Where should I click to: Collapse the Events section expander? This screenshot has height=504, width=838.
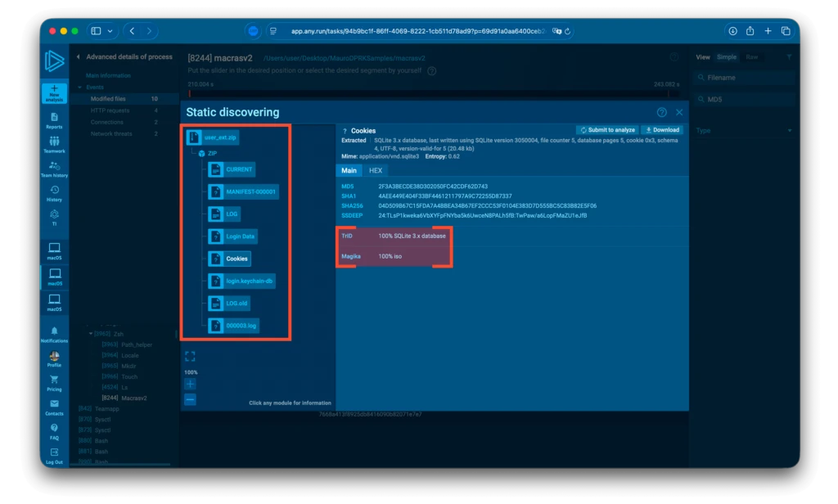coord(79,87)
